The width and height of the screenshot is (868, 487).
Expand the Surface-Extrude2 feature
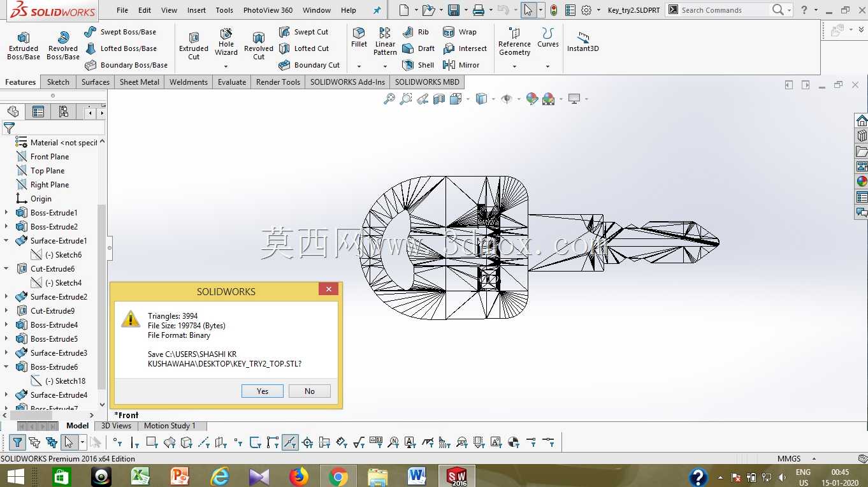tap(6, 297)
